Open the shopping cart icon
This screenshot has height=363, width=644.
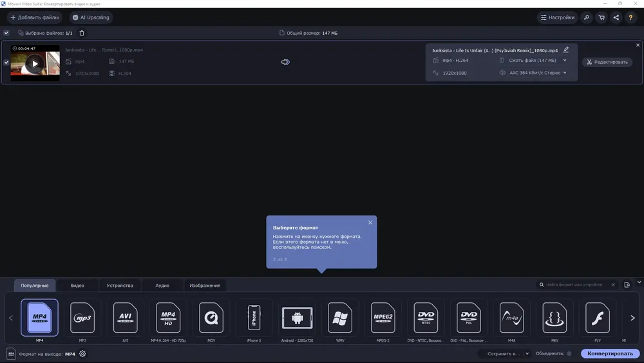(601, 17)
